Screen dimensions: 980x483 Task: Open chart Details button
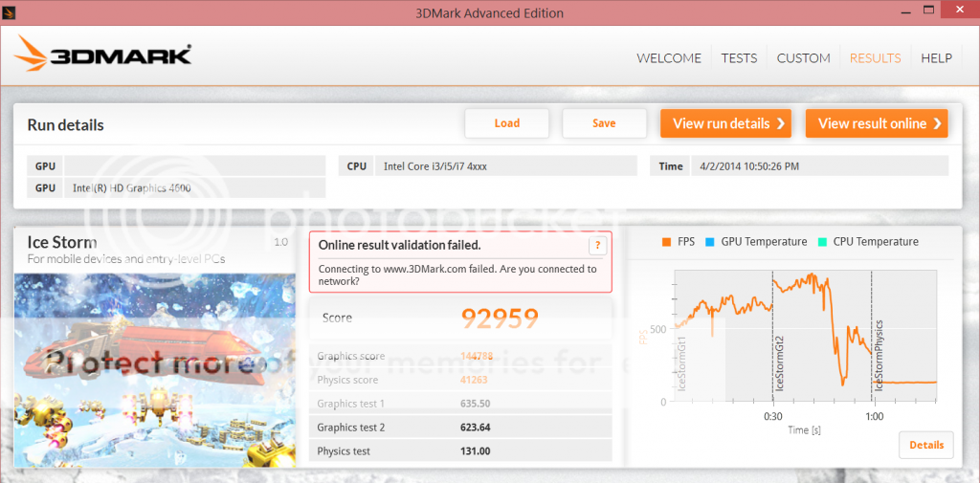coord(925,445)
